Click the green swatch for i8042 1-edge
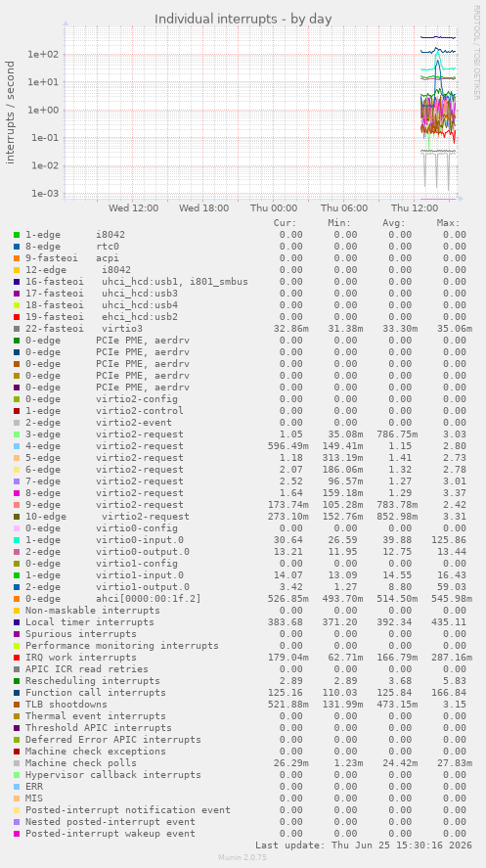Image resolution: width=486 pixels, height=868 pixels. click(x=17, y=235)
